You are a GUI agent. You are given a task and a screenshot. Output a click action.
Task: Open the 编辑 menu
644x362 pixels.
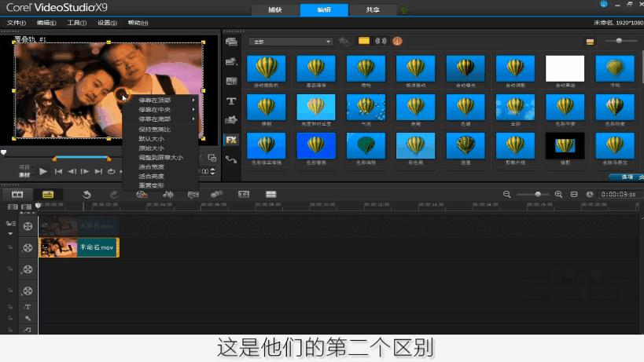[46, 23]
